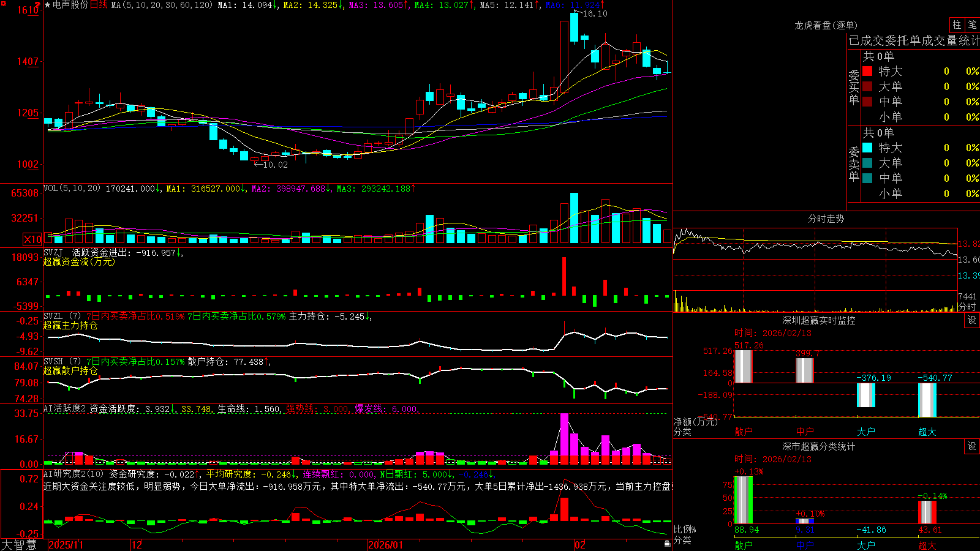The image size is (980, 551).
Task: Open 设 settings for 深市超赢分类统计
Action: pos(972,446)
